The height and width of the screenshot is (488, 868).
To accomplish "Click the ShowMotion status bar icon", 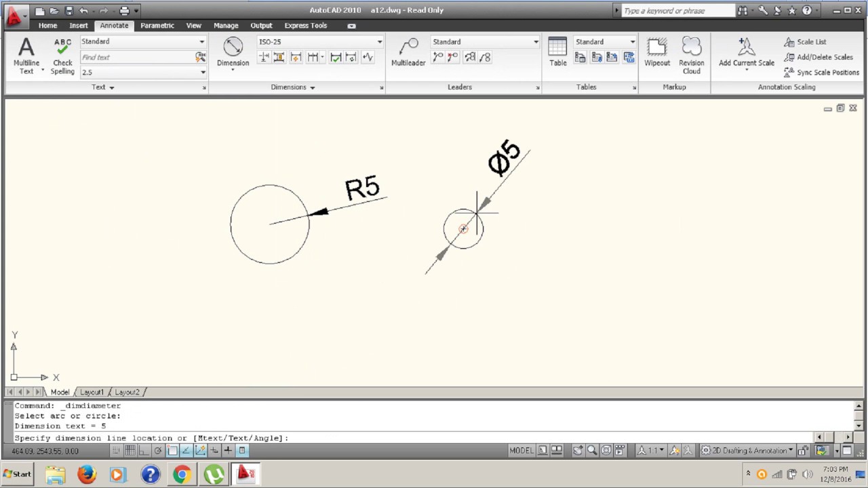I will 620,451.
